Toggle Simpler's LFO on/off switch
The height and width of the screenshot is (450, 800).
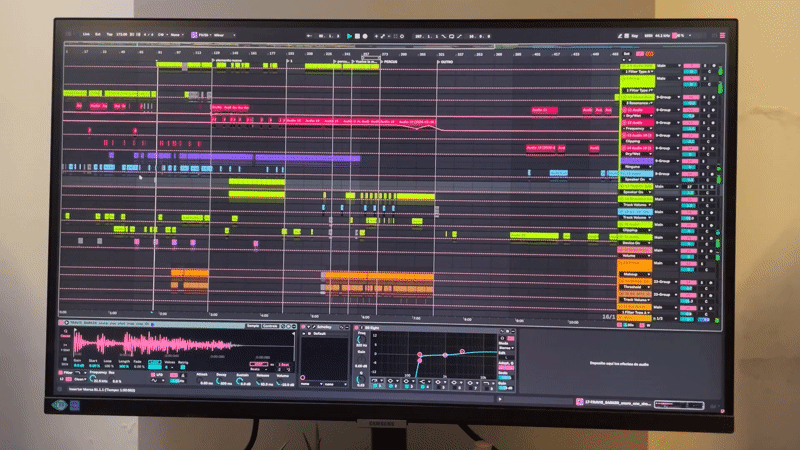[x=154, y=374]
